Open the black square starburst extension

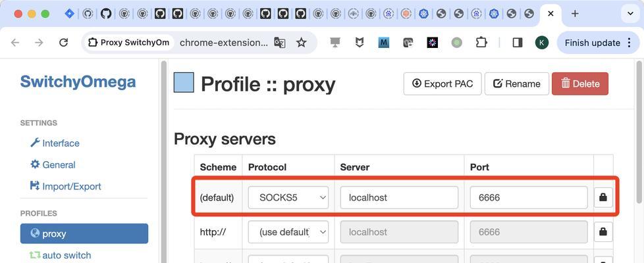click(433, 42)
